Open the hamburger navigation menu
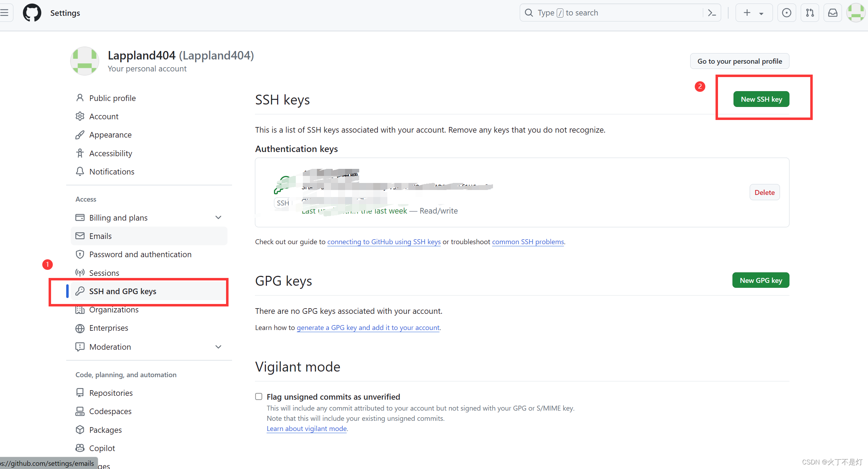This screenshot has width=868, height=469. point(5,12)
